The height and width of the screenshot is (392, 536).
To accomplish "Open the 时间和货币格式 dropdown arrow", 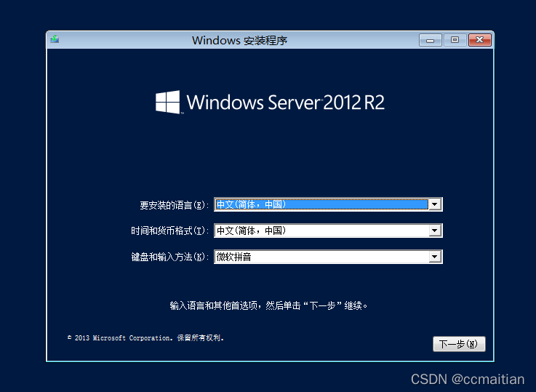I will [435, 231].
